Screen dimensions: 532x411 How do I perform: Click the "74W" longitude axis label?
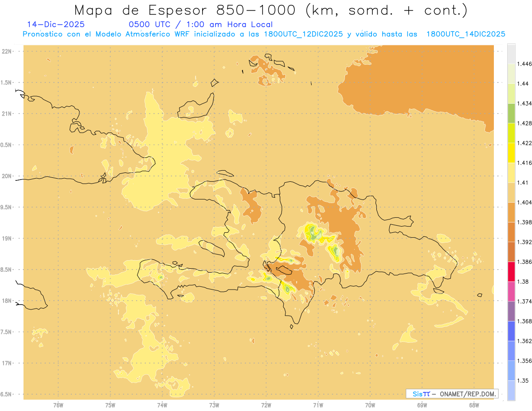coord(162,405)
